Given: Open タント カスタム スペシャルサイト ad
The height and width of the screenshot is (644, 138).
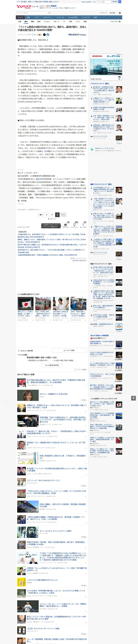Looking at the screenshot, I should [55, 531].
